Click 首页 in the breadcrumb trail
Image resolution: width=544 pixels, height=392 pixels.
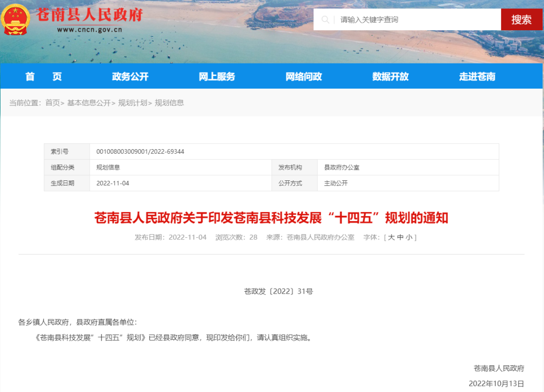coord(52,103)
